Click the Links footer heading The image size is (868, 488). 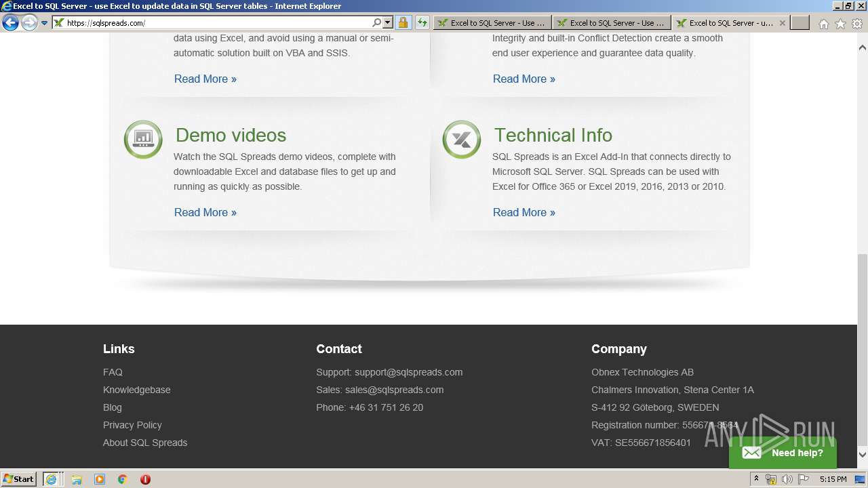[x=119, y=349]
